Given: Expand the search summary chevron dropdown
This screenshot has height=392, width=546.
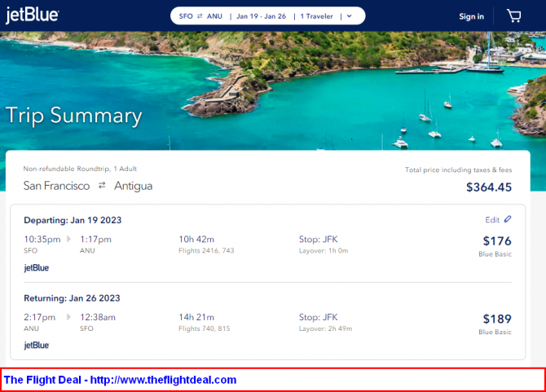Looking at the screenshot, I should tap(350, 16).
